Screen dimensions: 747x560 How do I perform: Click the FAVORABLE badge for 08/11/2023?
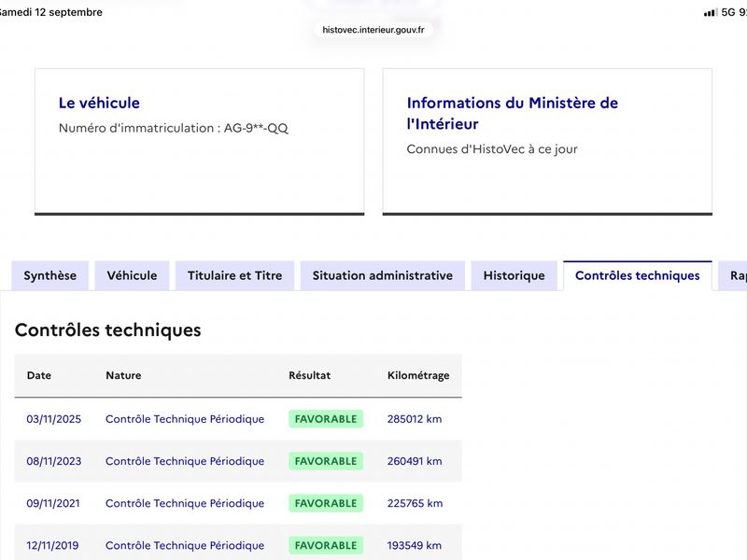click(326, 461)
